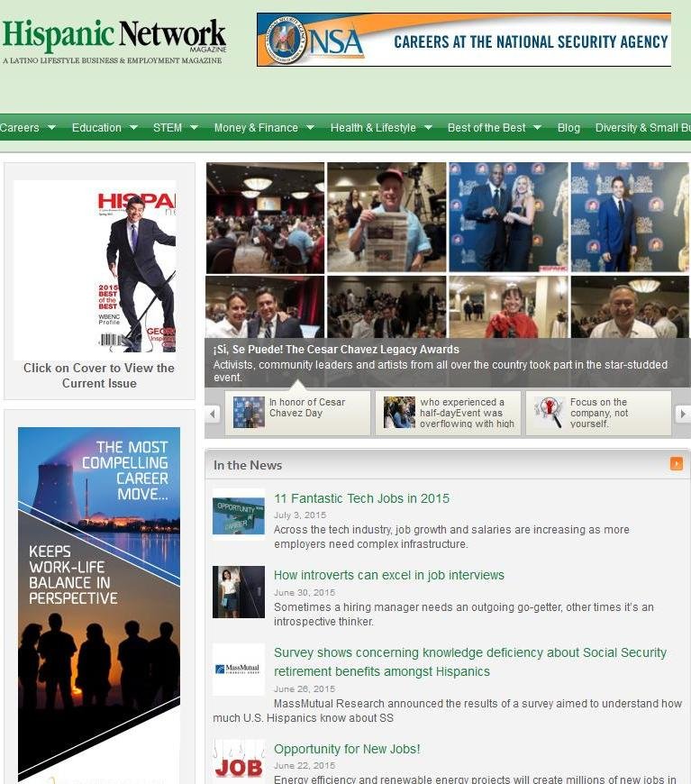The image size is (691, 784).
Task: Expand the STEM dropdown arrow
Action: pyautogui.click(x=194, y=127)
